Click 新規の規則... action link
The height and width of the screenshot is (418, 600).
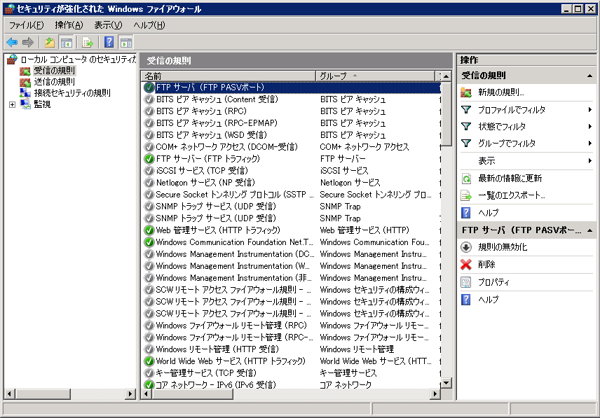(x=501, y=92)
